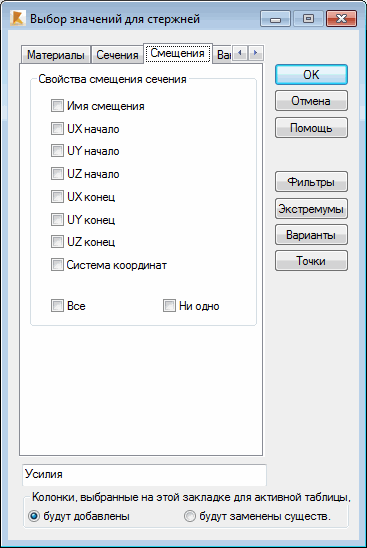Viewport: 367px width, 548px height.
Task: Tick the Система координат checkbox
Action: [x=57, y=265]
